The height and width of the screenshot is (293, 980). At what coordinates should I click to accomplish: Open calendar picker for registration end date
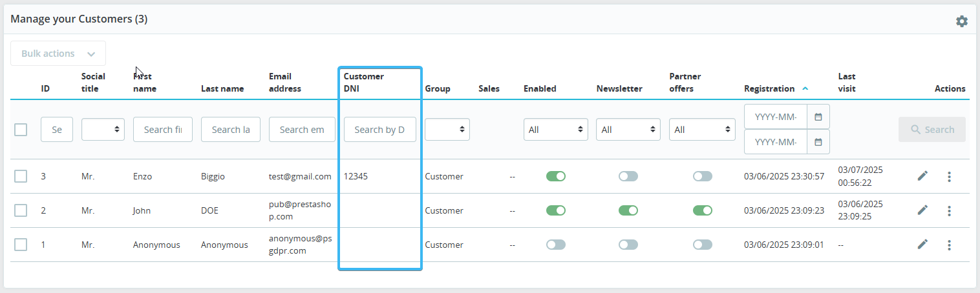click(818, 142)
